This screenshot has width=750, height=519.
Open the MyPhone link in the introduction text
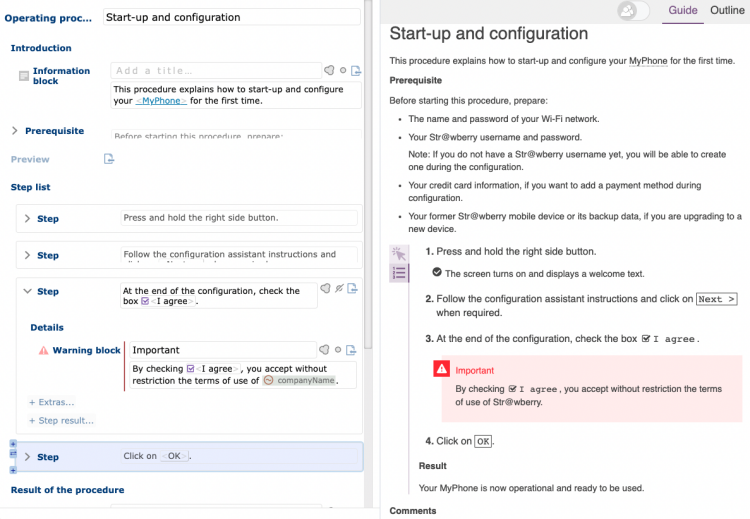pos(161,101)
